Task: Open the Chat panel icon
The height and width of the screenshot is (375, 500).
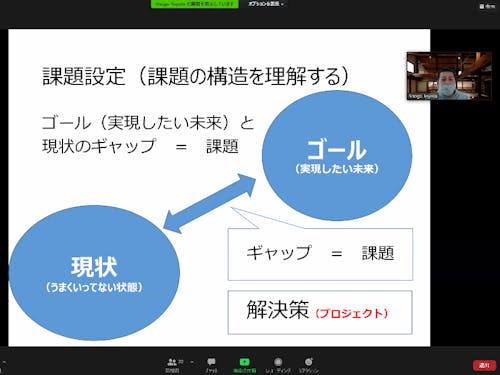Action: (x=211, y=362)
